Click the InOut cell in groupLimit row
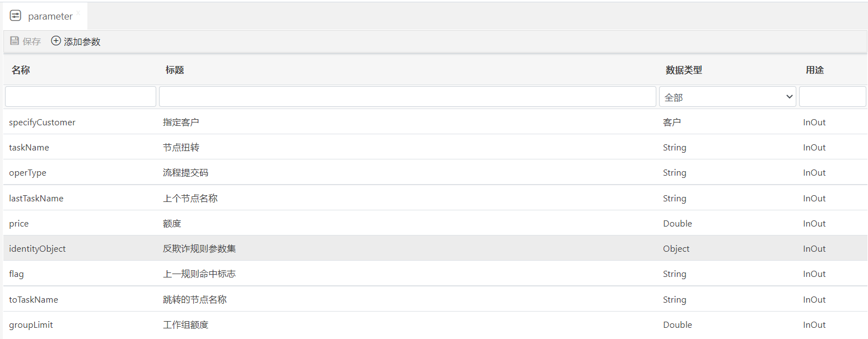The width and height of the screenshot is (868, 339). [x=814, y=325]
